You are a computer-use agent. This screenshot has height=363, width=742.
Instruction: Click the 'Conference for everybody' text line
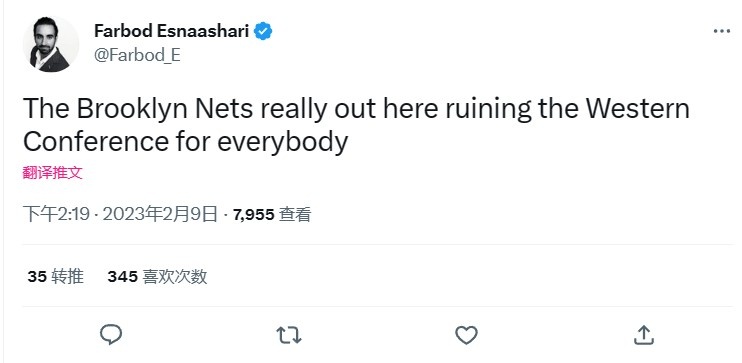tap(186, 142)
